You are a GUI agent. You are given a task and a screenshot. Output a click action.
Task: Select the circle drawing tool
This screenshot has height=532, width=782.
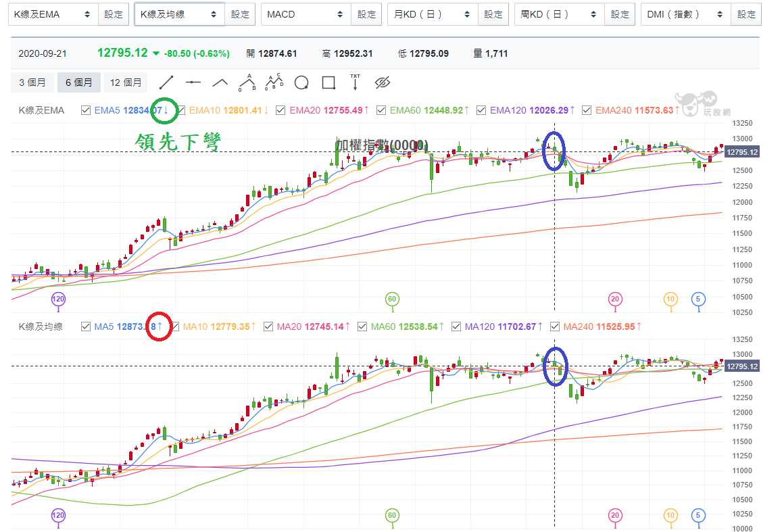[x=300, y=82]
